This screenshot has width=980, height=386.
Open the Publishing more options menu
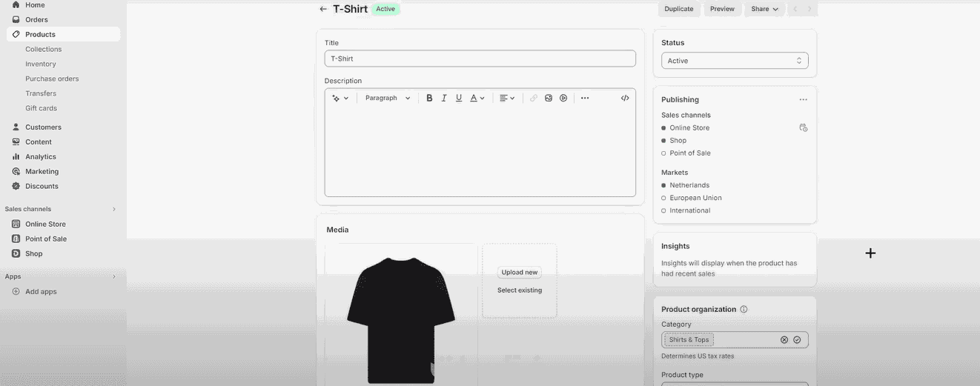[803, 99]
